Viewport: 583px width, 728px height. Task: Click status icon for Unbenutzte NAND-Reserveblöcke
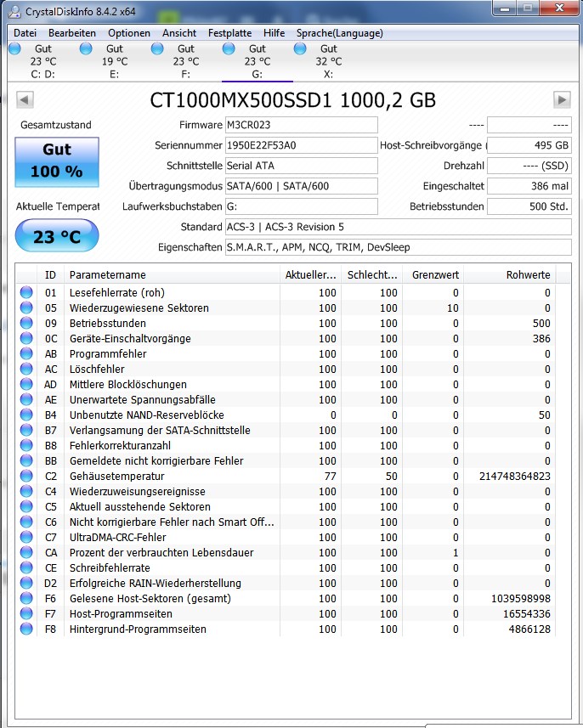pos(26,415)
